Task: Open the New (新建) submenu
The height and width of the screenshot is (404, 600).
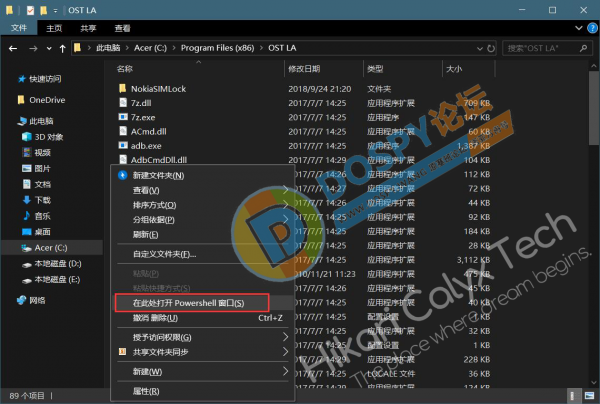Action: pyautogui.click(x=203, y=371)
